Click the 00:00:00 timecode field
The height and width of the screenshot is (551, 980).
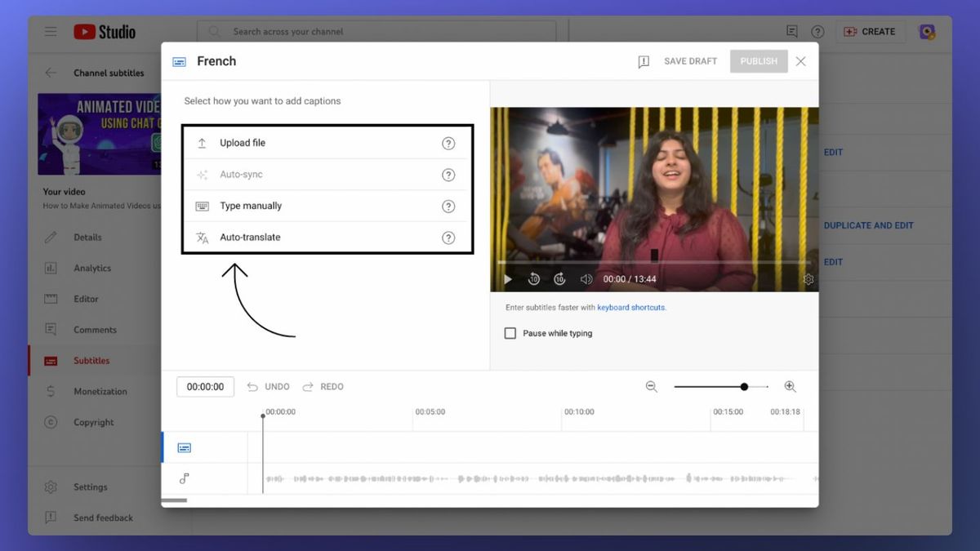[205, 387]
